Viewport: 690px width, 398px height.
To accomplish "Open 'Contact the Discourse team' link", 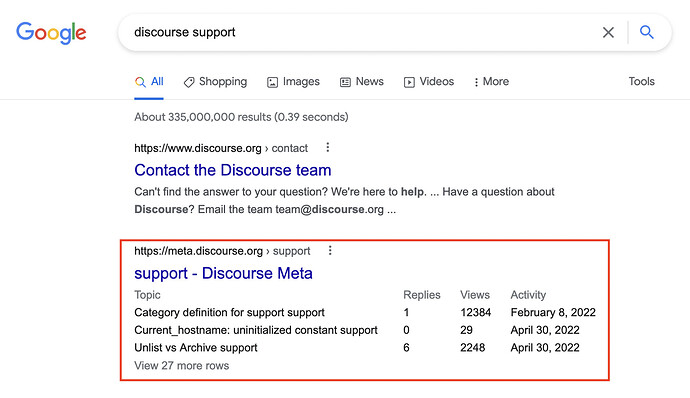I will tap(233, 170).
